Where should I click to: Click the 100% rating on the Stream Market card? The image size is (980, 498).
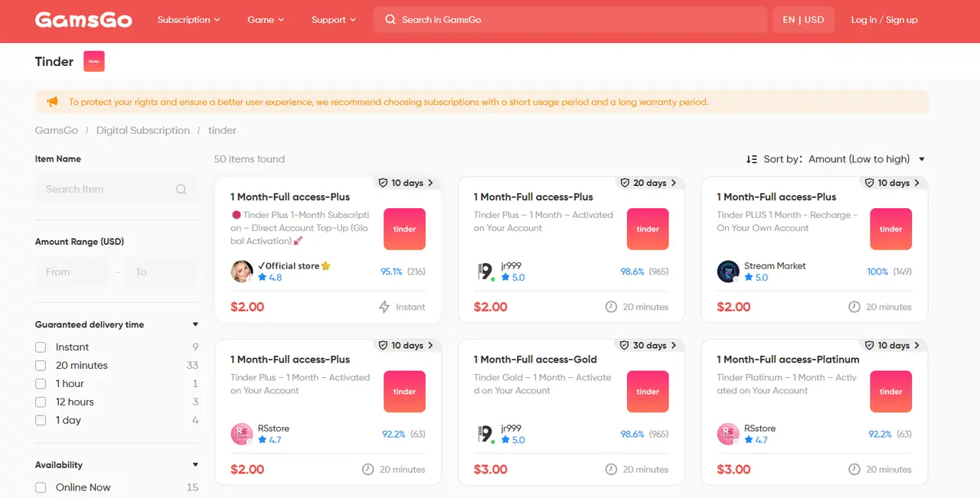[877, 272]
